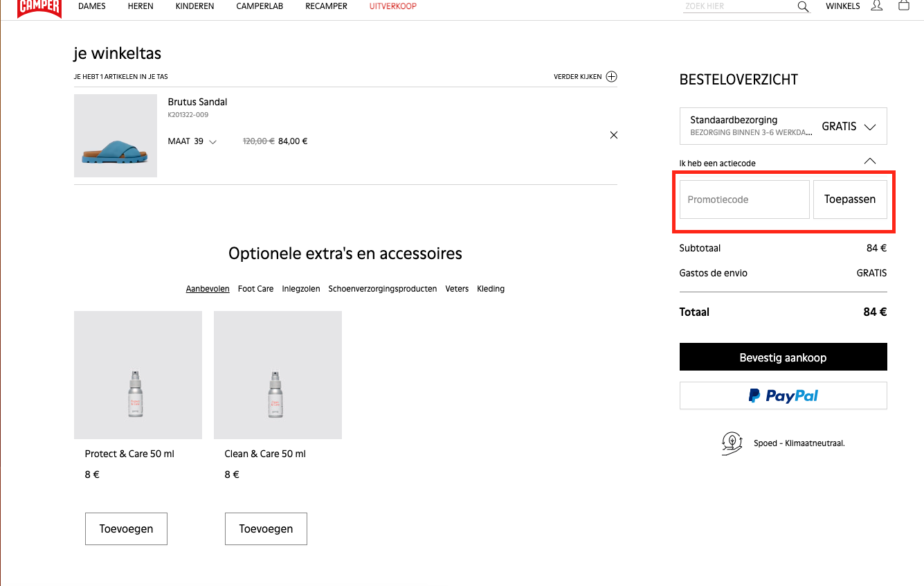Go to the Uitverkoop menu item
The image size is (924, 586).
pos(393,6)
